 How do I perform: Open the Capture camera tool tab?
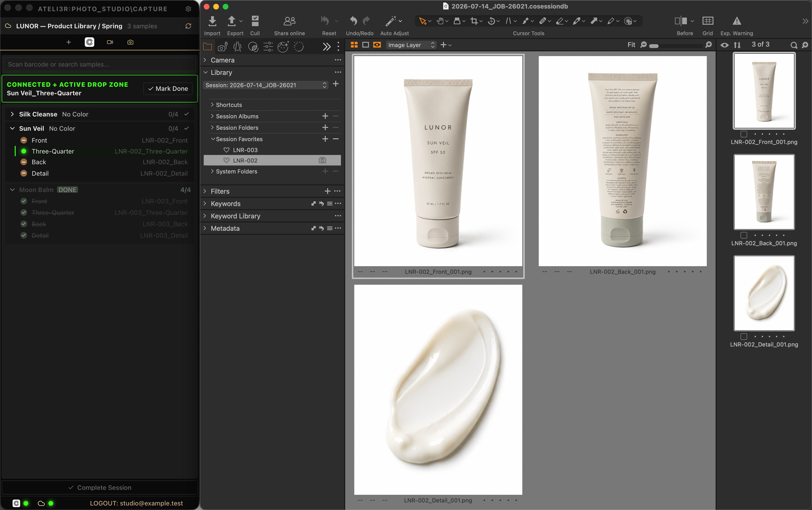[x=222, y=47]
